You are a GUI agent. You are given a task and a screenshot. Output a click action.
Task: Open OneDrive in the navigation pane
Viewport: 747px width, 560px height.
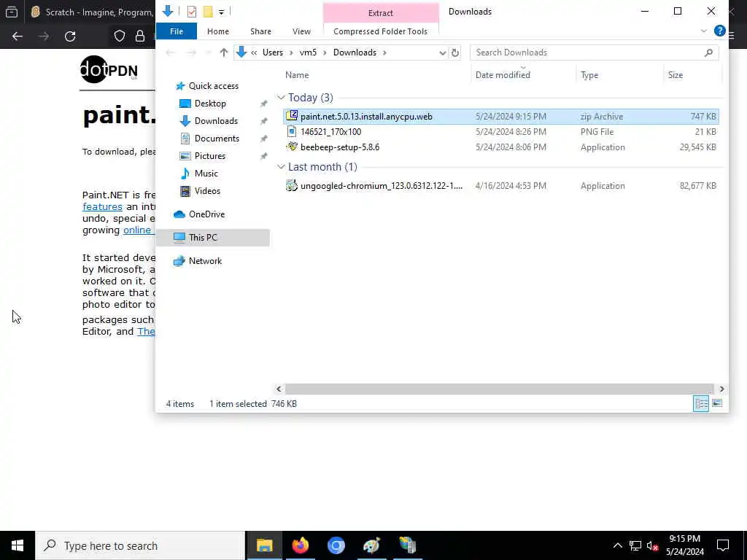click(x=206, y=214)
